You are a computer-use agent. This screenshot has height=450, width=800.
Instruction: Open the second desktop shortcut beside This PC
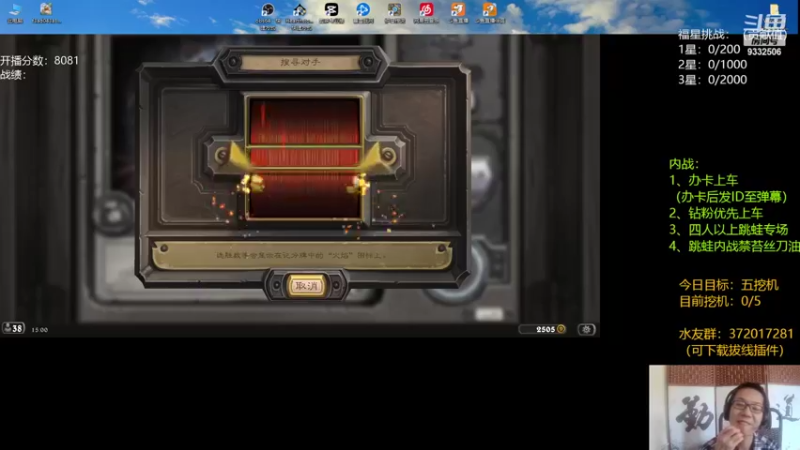click(46, 13)
